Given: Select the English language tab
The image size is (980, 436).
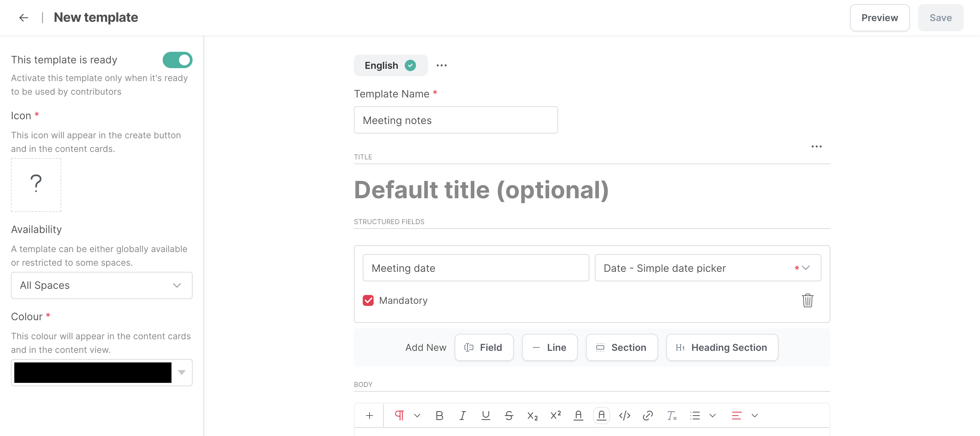Looking at the screenshot, I should (x=390, y=65).
